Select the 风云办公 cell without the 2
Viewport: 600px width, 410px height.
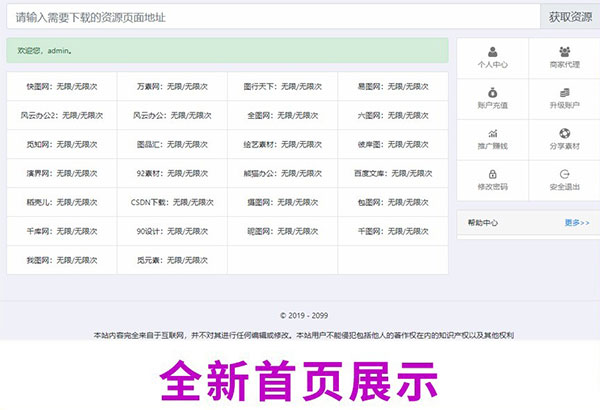(172, 115)
